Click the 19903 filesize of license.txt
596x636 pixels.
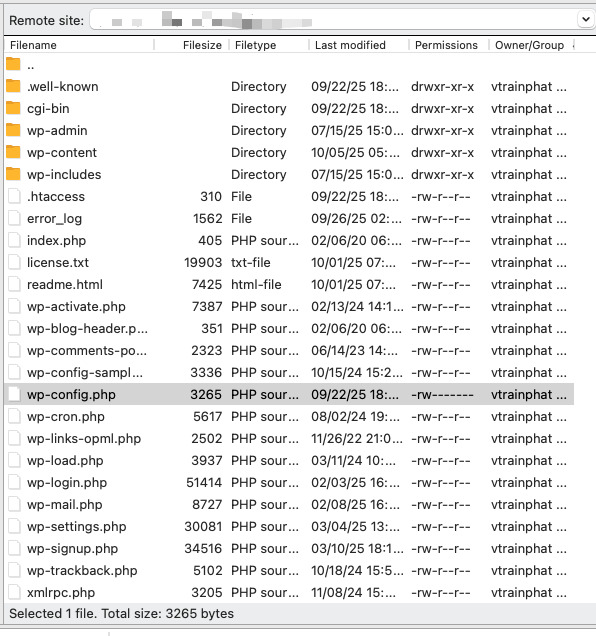tap(203, 262)
